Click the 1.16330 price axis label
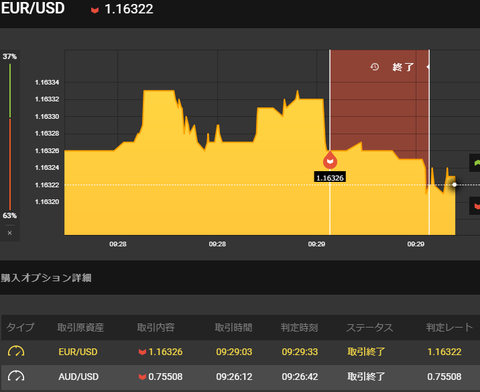 tap(47, 117)
